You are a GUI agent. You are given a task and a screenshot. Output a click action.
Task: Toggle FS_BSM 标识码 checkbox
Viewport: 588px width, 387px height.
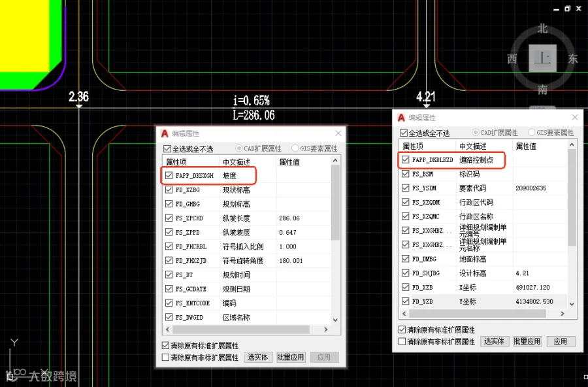[405, 174]
